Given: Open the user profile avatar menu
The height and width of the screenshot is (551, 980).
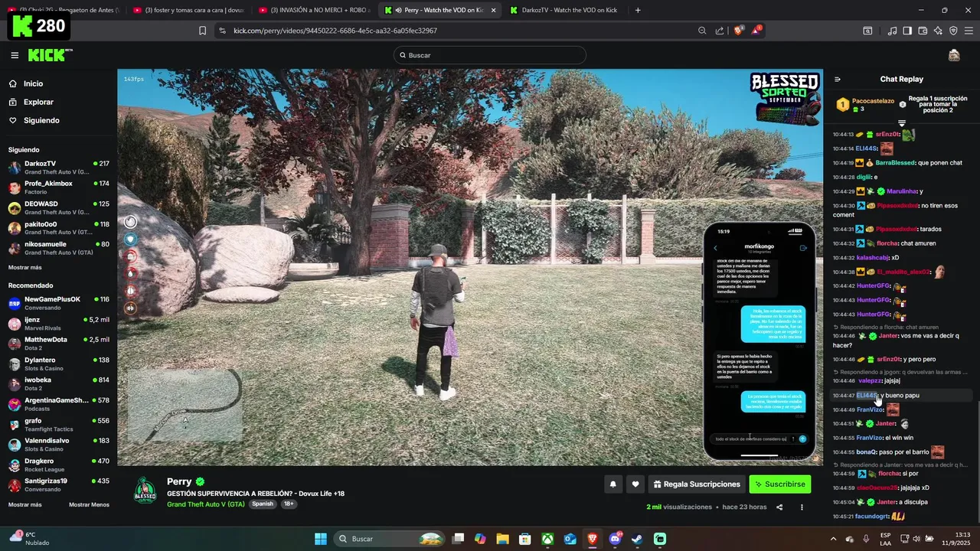Looking at the screenshot, I should click(x=954, y=55).
